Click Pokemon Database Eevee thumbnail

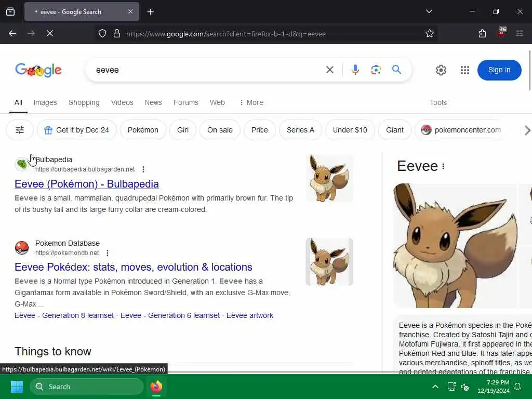click(x=329, y=262)
